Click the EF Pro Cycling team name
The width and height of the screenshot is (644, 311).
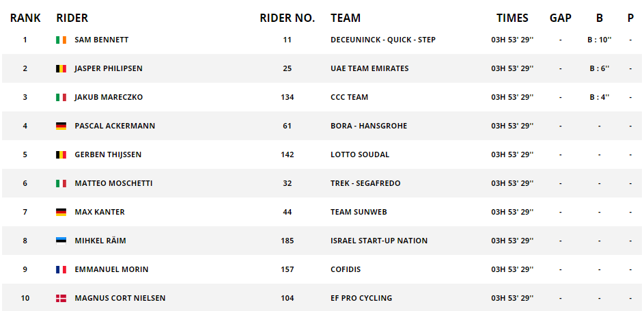click(361, 298)
